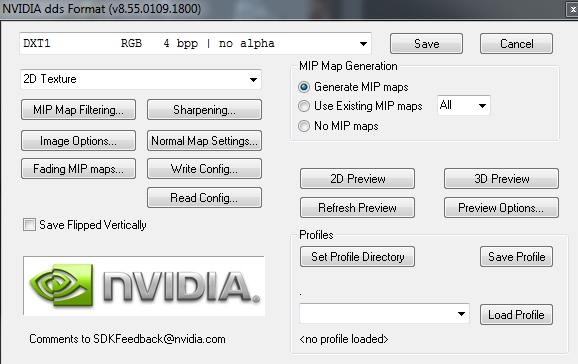Open Preview Options dialog
The width and height of the screenshot is (578, 364).
click(501, 208)
